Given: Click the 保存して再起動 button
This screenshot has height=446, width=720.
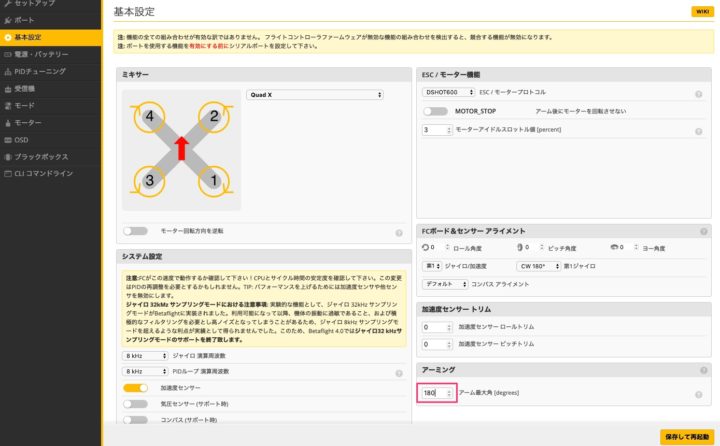Looking at the screenshot, I should (685, 436).
